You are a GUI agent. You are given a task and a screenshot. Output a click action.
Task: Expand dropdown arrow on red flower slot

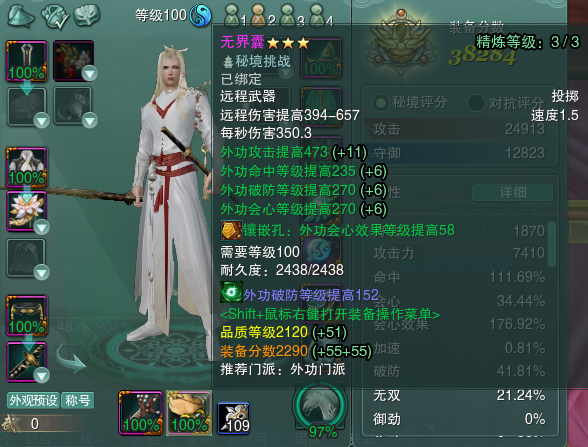[90, 73]
